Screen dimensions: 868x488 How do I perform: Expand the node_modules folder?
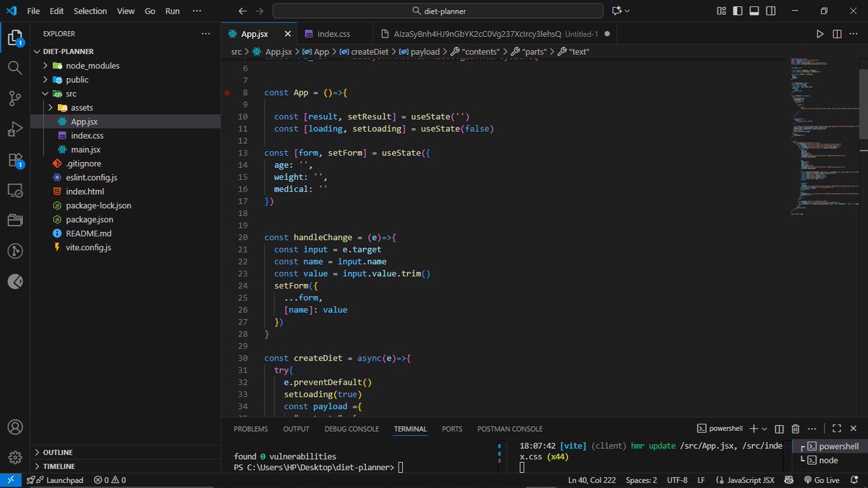(46, 65)
